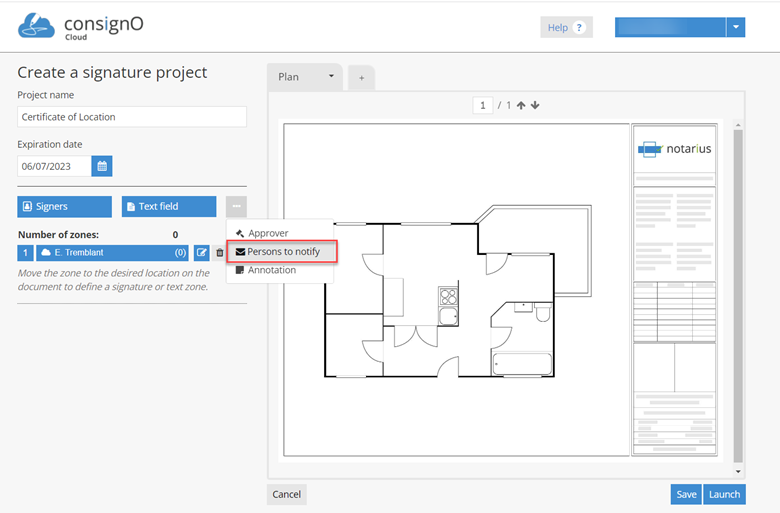Image resolution: width=780 pixels, height=513 pixels.
Task: Click the Signers button
Action: pos(64,206)
